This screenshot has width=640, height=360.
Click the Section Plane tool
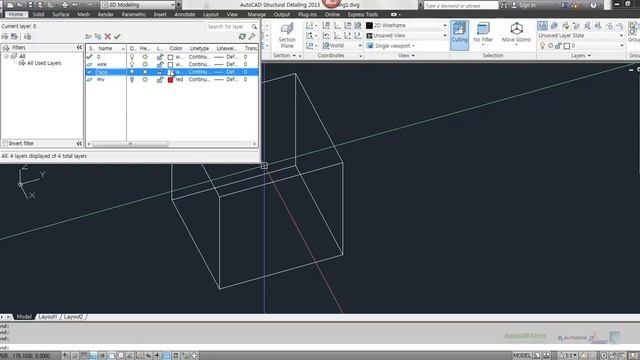(287, 36)
